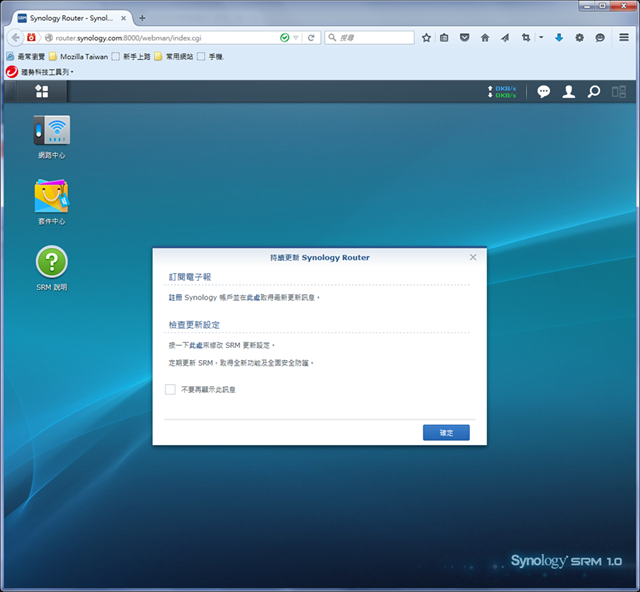Open the 手機 bookmark

pyautogui.click(x=211, y=57)
